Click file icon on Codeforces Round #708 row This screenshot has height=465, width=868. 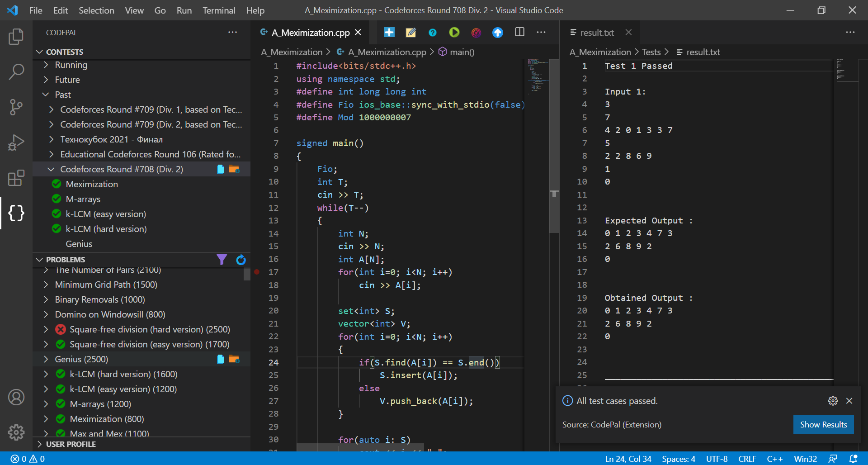click(x=221, y=169)
